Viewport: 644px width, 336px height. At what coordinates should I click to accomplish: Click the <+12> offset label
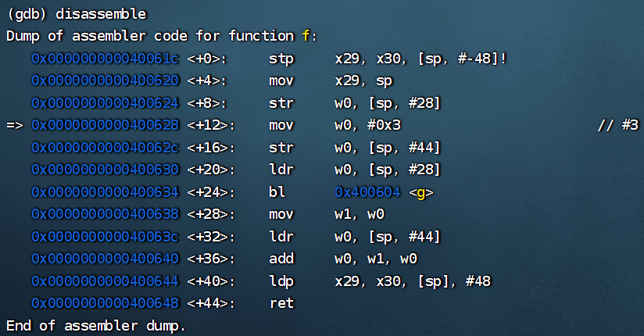click(211, 125)
